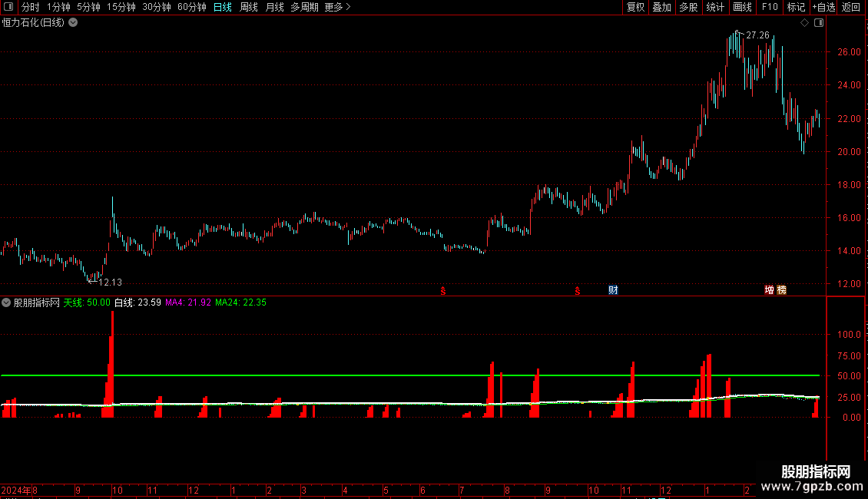Toggle the right side panel icon
The width and height of the screenshot is (868, 499).
819,23
